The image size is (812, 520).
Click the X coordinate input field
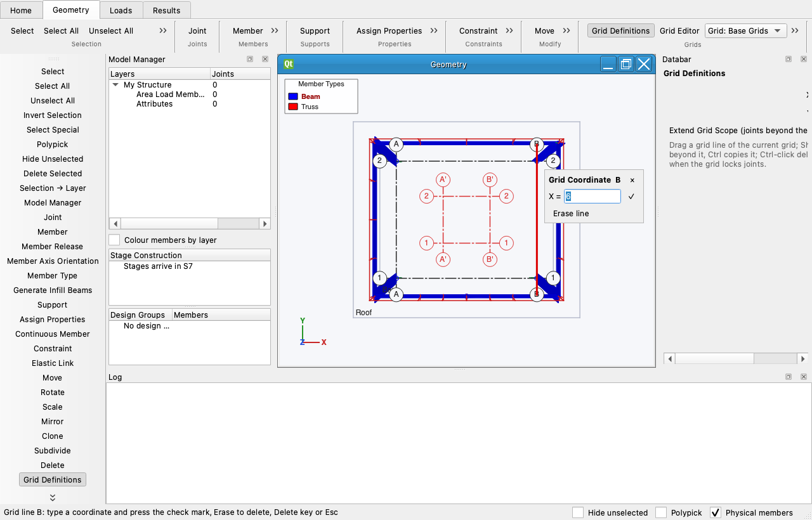(593, 197)
